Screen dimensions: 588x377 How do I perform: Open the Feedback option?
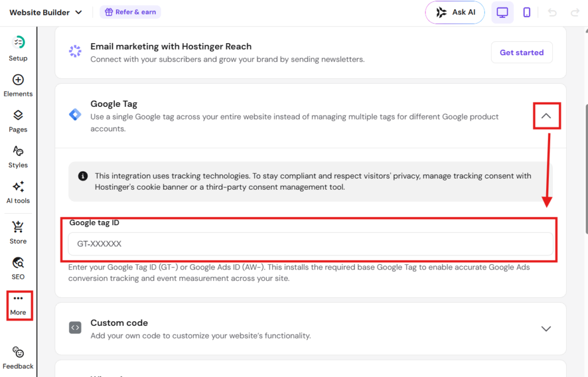(x=18, y=358)
